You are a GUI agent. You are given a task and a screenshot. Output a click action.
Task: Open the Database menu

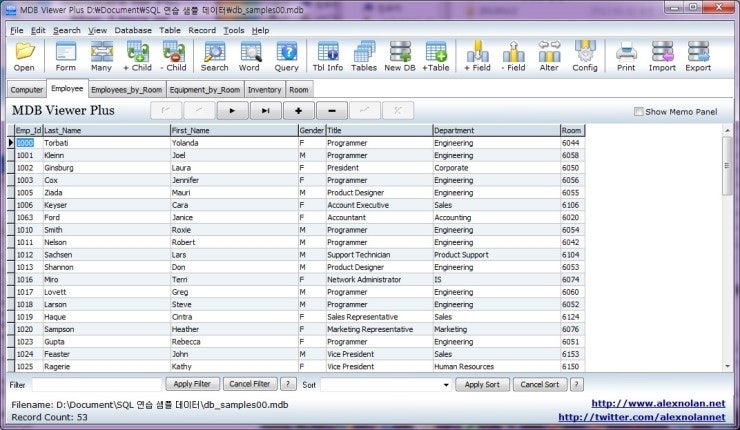point(133,30)
